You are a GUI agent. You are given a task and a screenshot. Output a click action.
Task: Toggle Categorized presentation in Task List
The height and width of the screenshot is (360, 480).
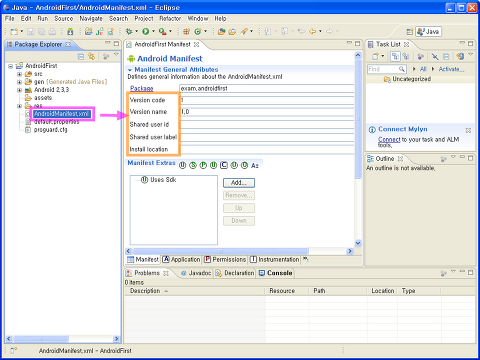[x=395, y=57]
